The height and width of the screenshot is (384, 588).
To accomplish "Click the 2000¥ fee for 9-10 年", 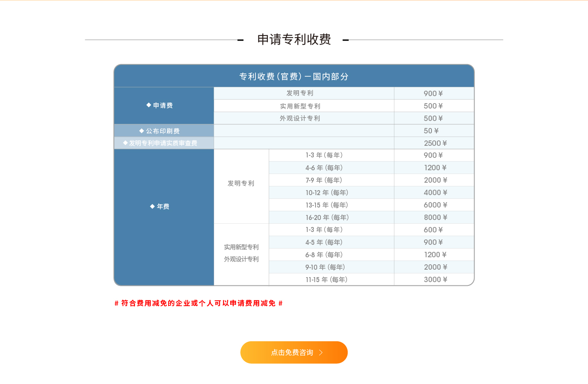I will click(x=435, y=267).
